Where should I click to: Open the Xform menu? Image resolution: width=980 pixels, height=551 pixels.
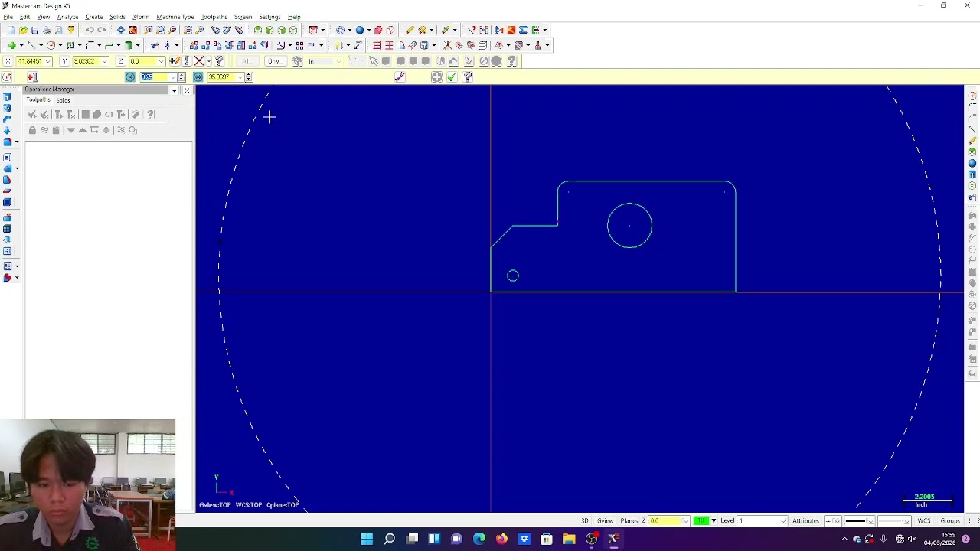[x=141, y=17]
